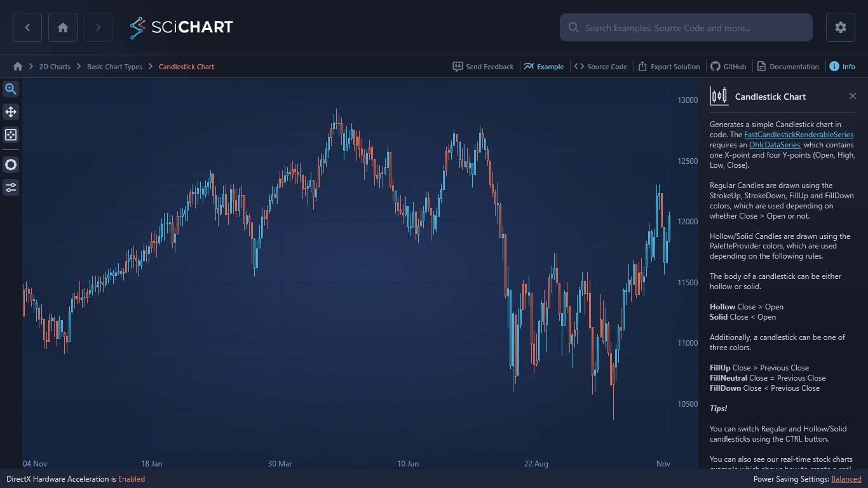Image resolution: width=868 pixels, height=488 pixels.
Task: Activate the pan arrows tool
Action: [x=11, y=112]
